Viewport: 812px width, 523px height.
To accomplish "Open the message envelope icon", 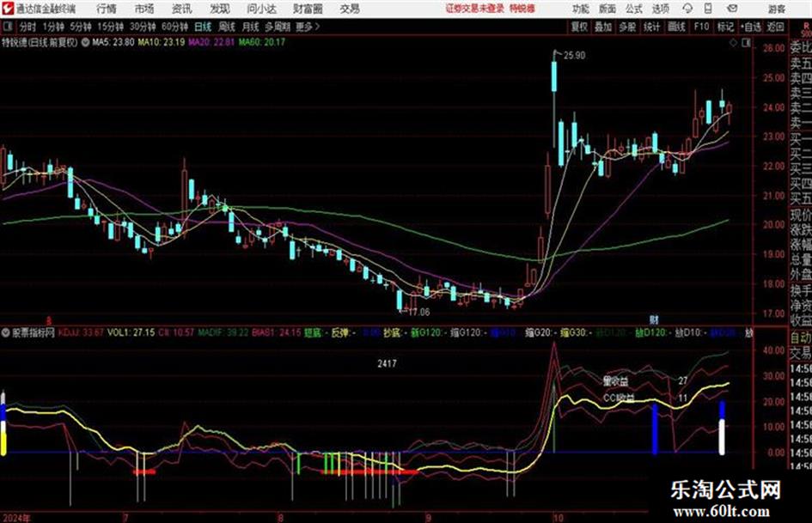I will (732, 9).
